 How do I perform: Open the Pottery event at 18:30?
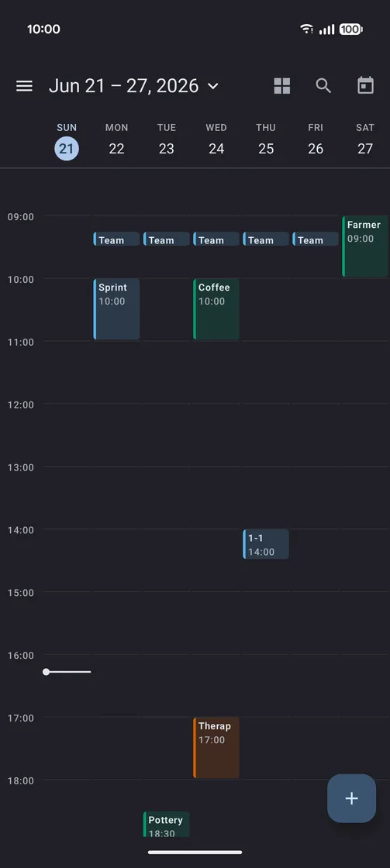point(166,825)
